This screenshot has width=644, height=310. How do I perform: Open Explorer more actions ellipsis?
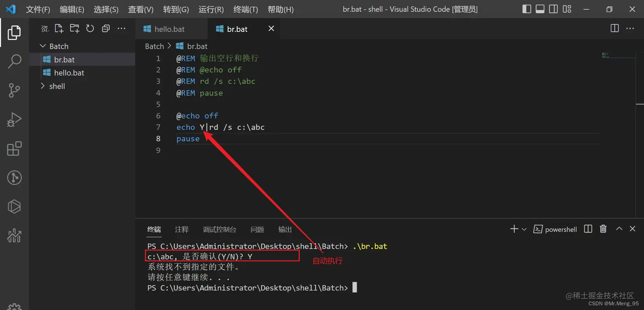click(x=121, y=29)
